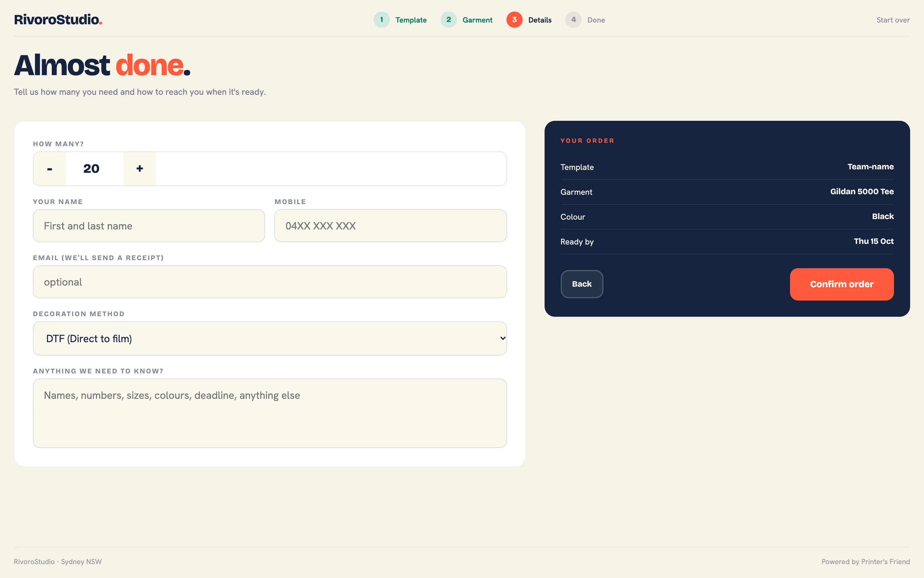Click the Black colour value

point(883,216)
